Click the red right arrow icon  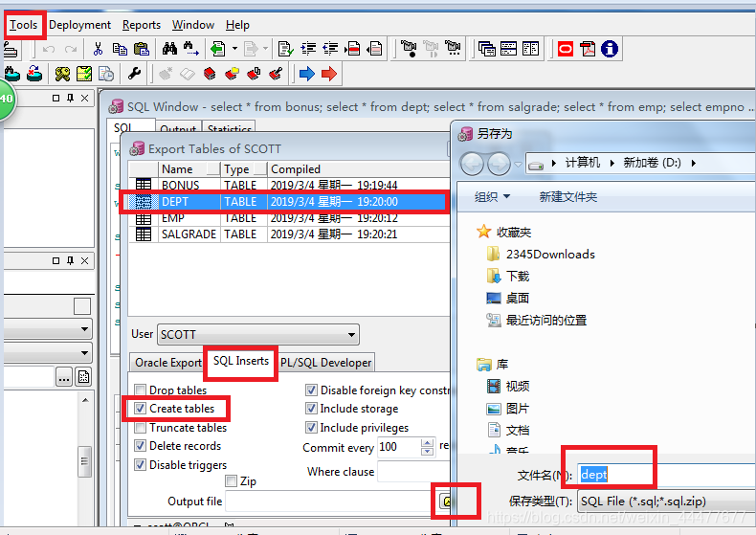click(x=329, y=74)
